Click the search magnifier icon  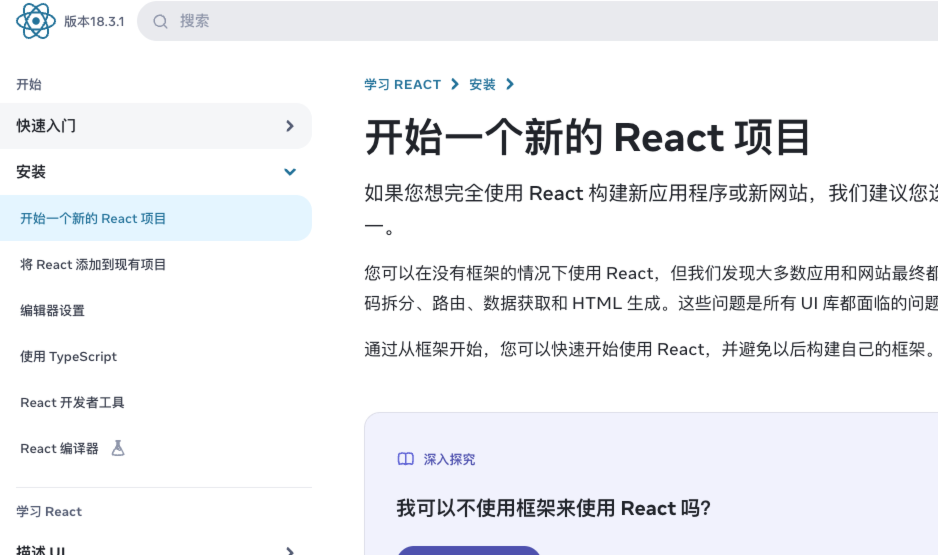coord(160,22)
